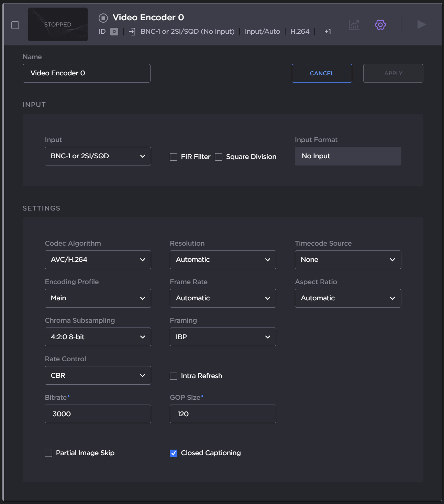
Task: Click the input source arrow icon
Action: pos(132,32)
